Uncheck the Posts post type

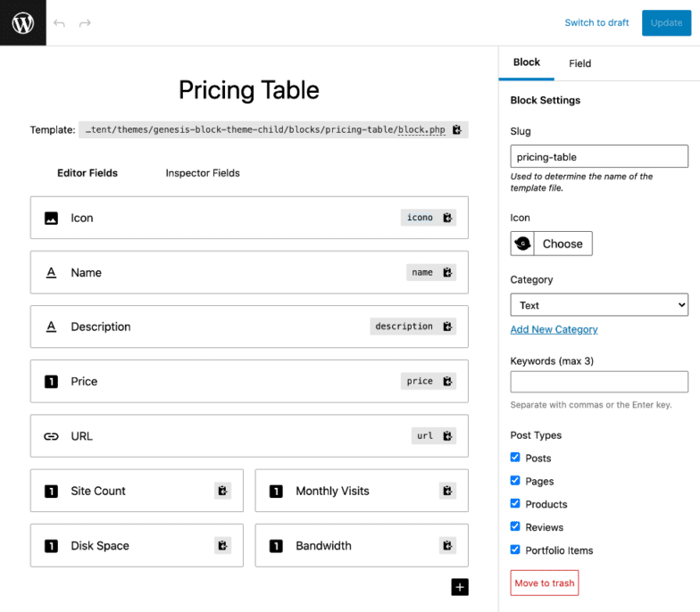[x=515, y=458]
